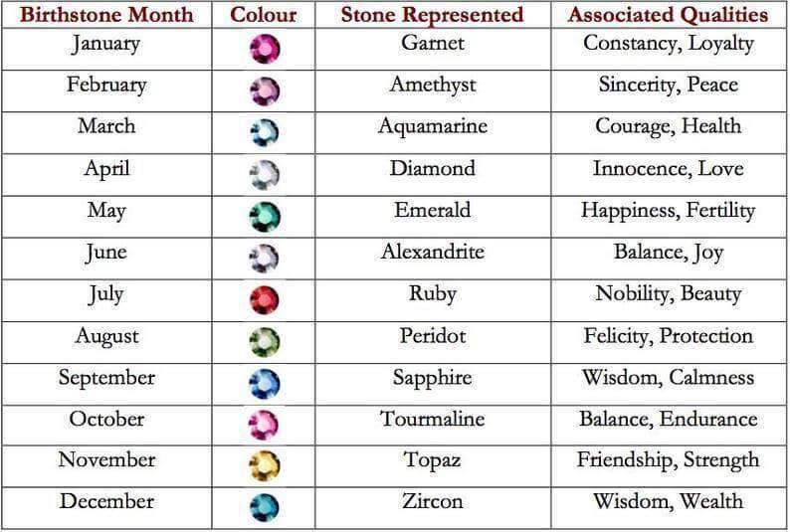Select the December zircon teal gem
790x532 pixels.
tap(265, 507)
